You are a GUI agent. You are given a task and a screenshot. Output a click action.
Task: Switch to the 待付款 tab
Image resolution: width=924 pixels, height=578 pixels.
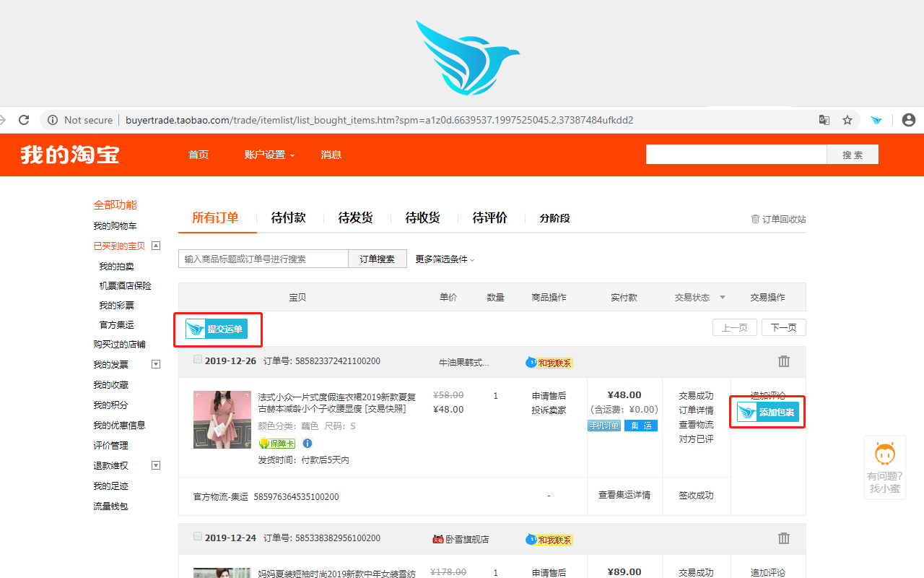point(288,217)
